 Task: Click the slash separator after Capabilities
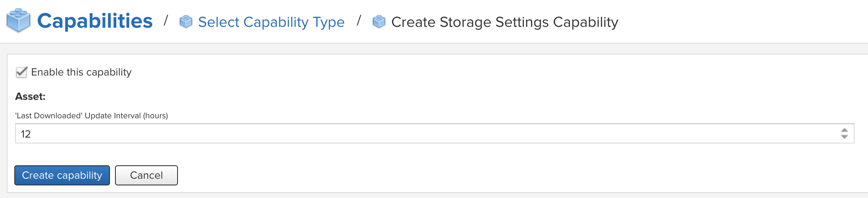(x=166, y=20)
